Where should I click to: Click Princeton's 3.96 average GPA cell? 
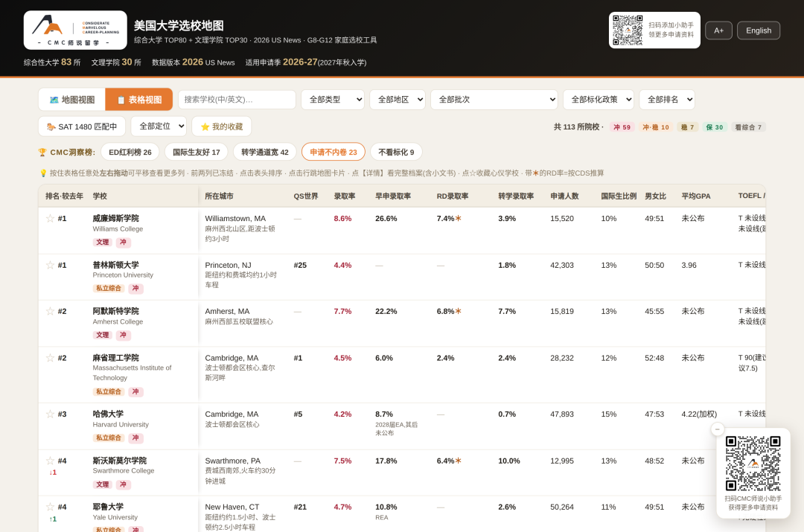[689, 265]
